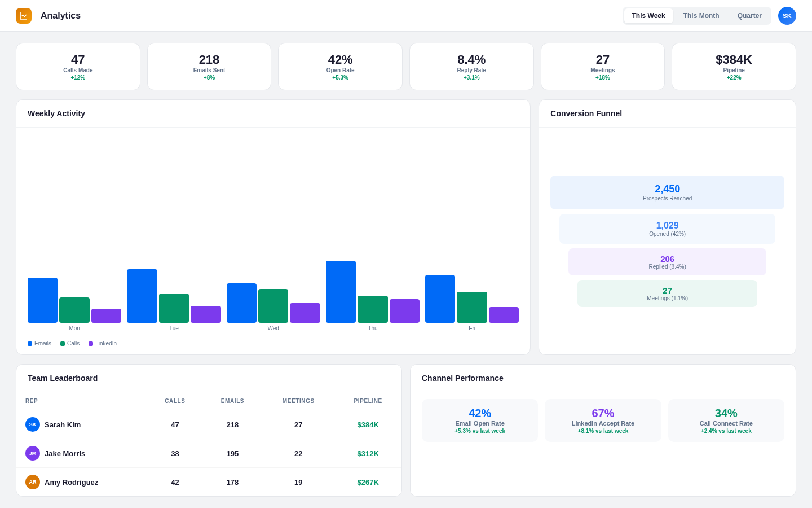Click the Weekly Activity panel title
Screen dimensions: 812x508
(56, 113)
